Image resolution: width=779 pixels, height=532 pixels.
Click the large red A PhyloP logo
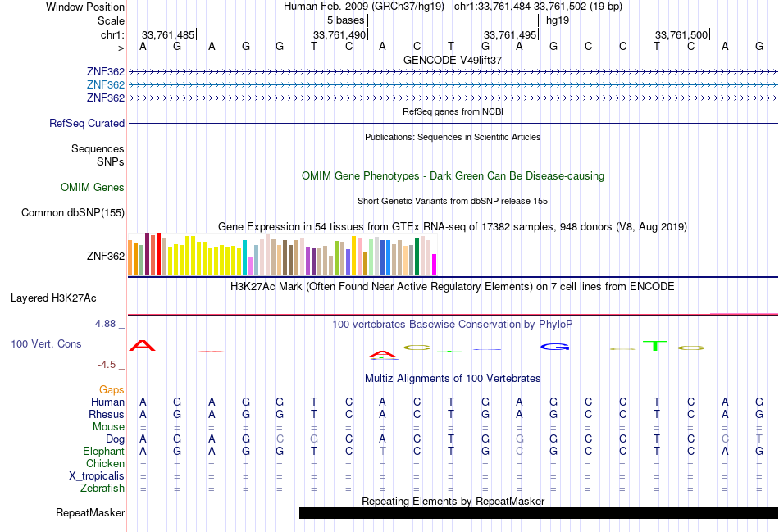(x=142, y=345)
